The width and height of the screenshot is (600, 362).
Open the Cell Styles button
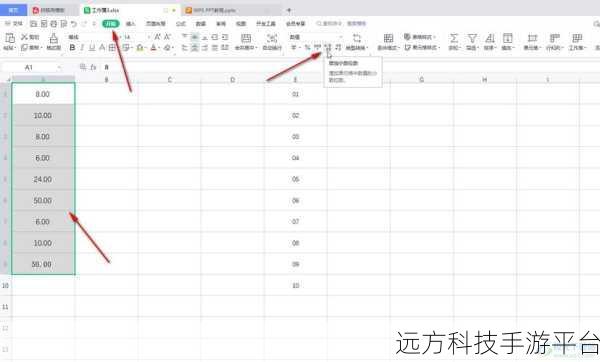(x=422, y=47)
